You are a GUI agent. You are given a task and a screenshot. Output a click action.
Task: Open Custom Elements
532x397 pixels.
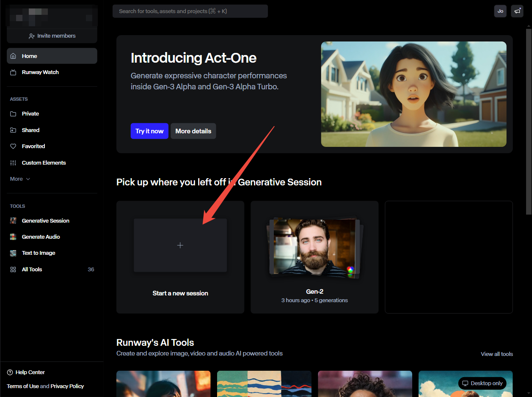(52, 163)
